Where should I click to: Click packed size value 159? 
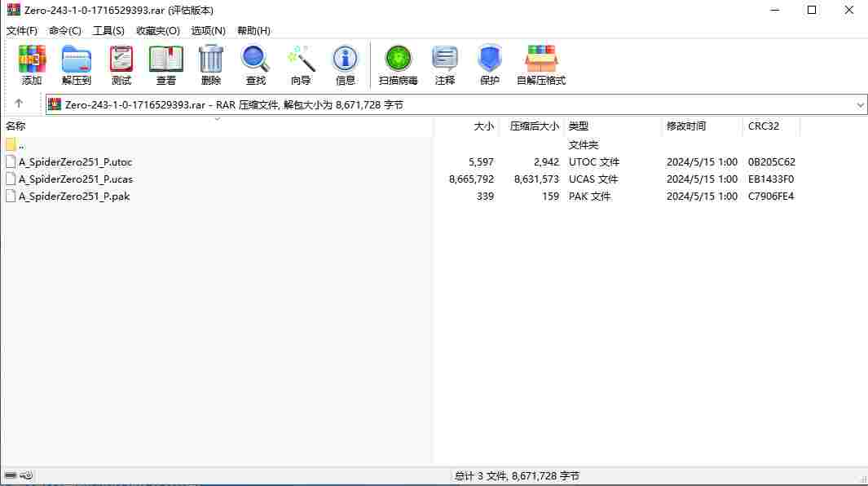pyautogui.click(x=550, y=197)
